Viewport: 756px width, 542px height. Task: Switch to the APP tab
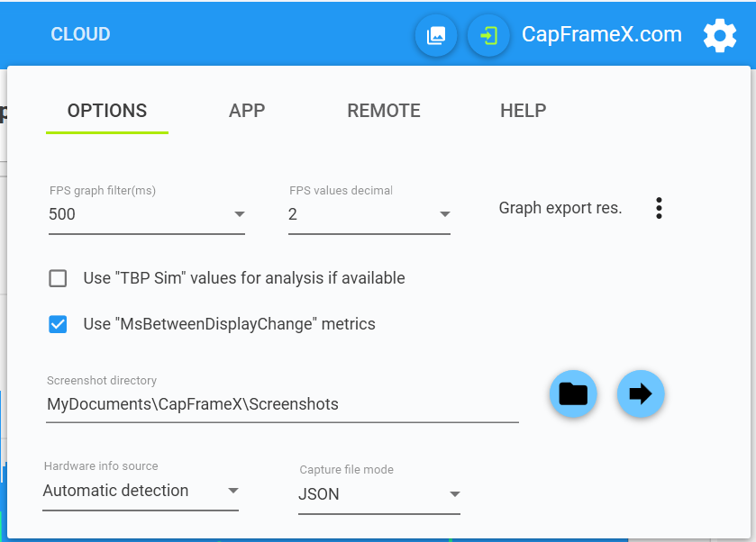[247, 111]
